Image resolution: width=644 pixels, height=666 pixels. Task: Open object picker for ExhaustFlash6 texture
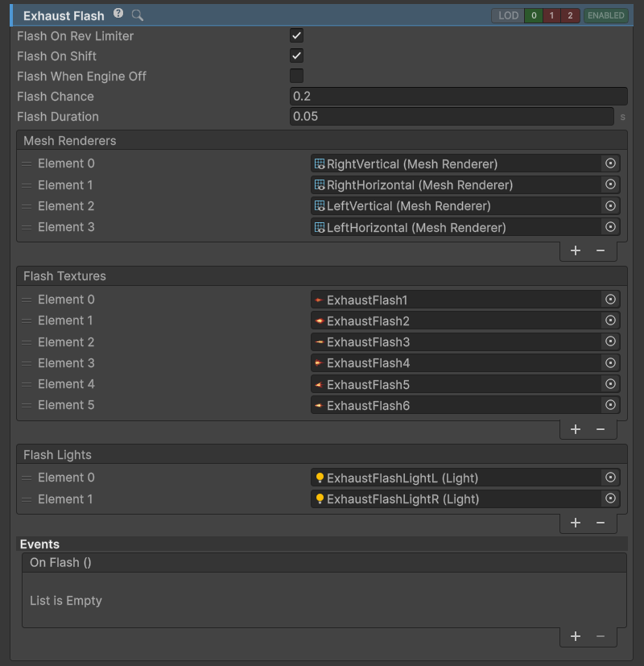tap(610, 405)
